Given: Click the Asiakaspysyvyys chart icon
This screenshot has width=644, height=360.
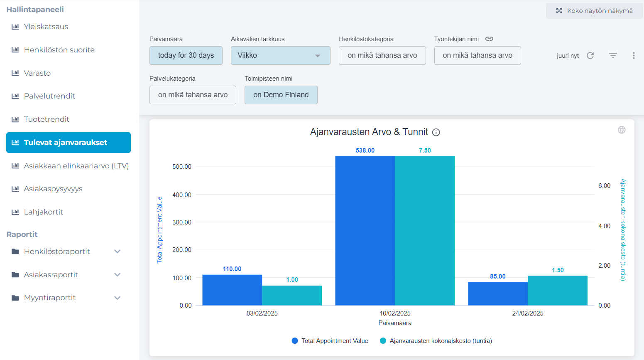Looking at the screenshot, I should pyautogui.click(x=15, y=189).
